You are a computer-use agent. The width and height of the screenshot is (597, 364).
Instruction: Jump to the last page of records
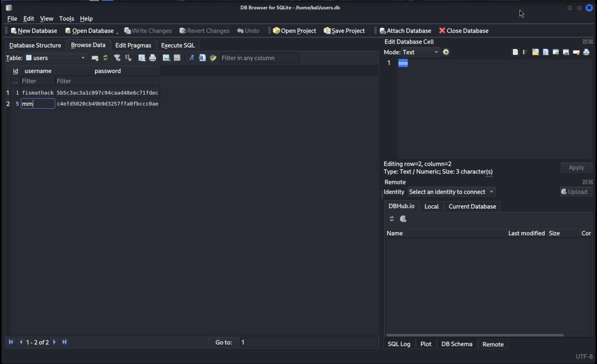pos(64,342)
